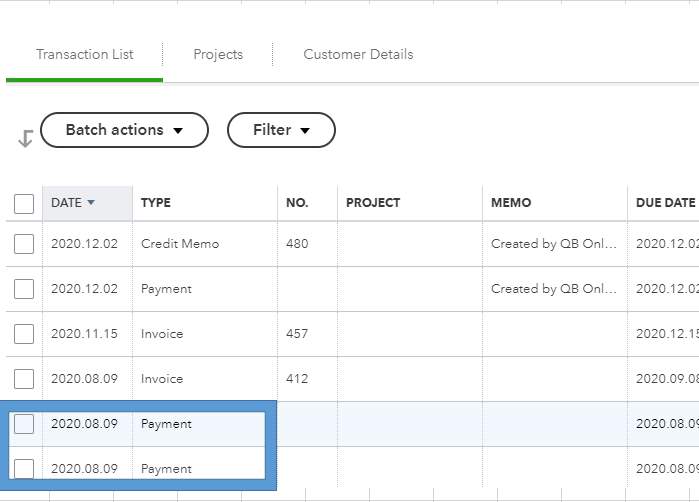Select the Transaction List tab
This screenshot has height=502, width=699.
click(85, 54)
